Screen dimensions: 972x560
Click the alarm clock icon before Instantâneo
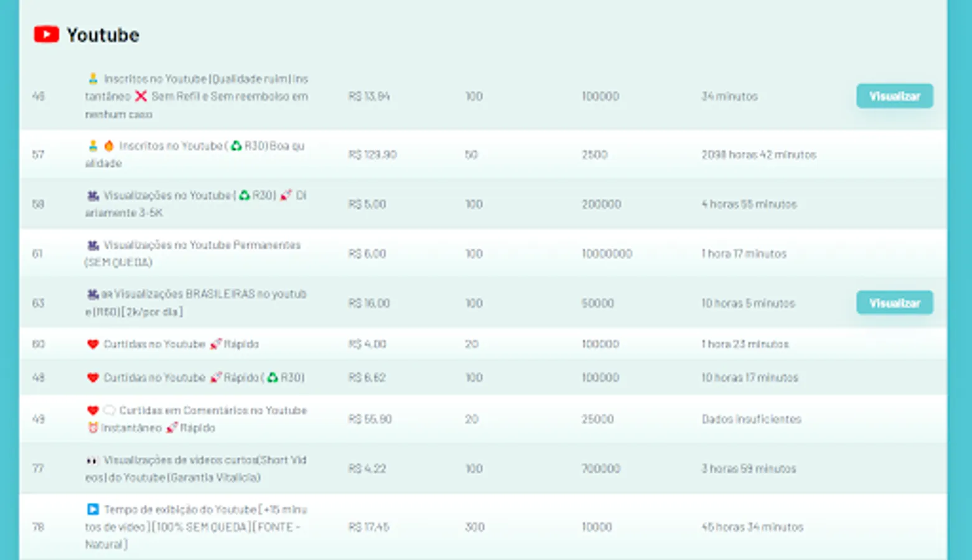coord(93,427)
